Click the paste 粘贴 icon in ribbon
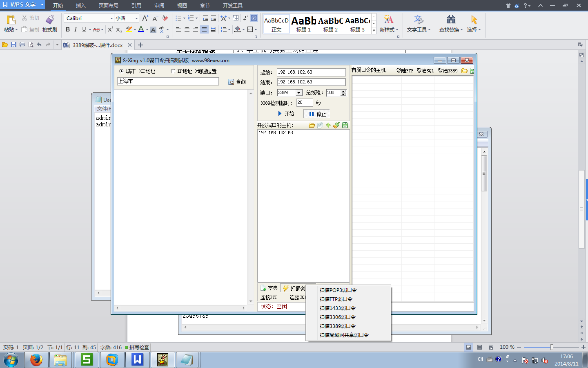 [x=11, y=19]
